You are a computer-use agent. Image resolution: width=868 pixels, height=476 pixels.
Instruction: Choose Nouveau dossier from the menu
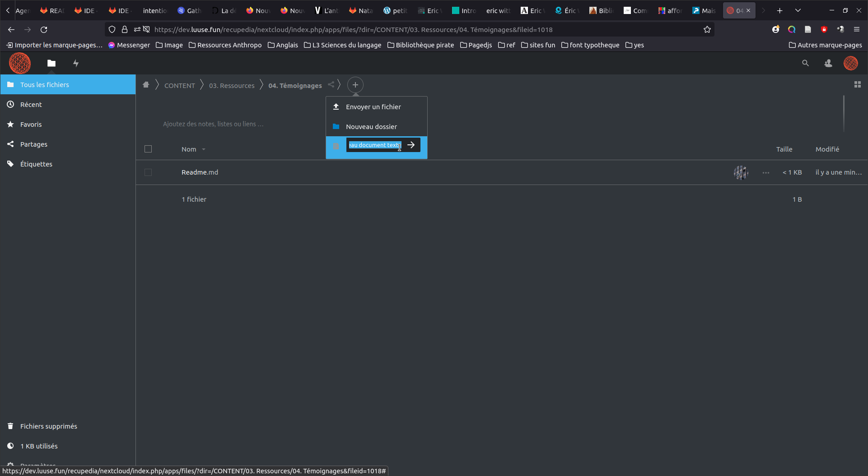[x=371, y=127]
